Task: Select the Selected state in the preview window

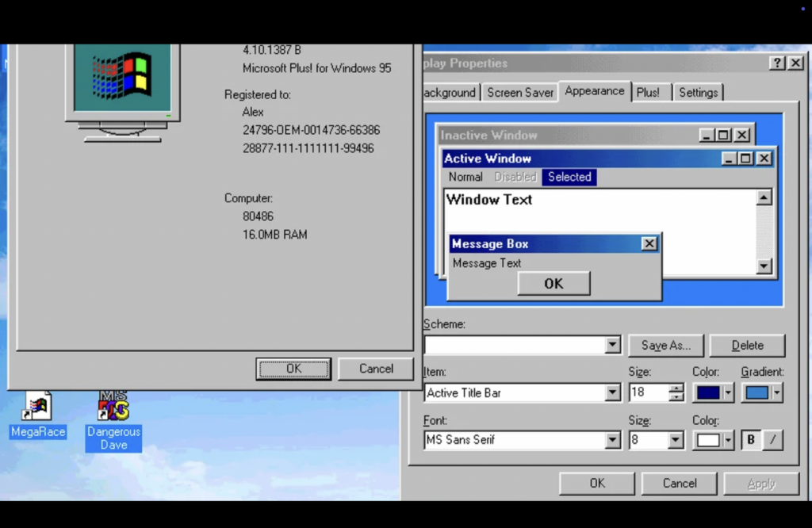Action: coord(569,177)
